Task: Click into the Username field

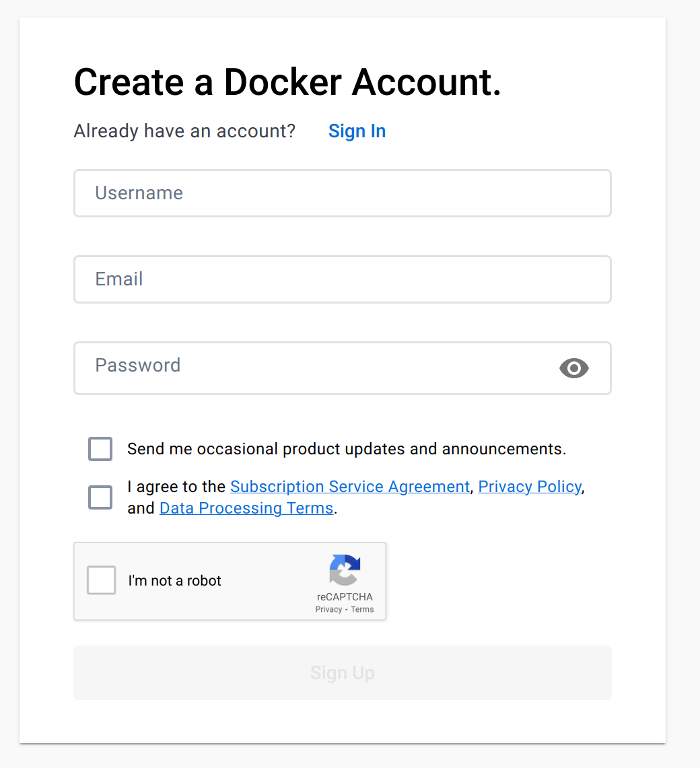Action: [343, 193]
